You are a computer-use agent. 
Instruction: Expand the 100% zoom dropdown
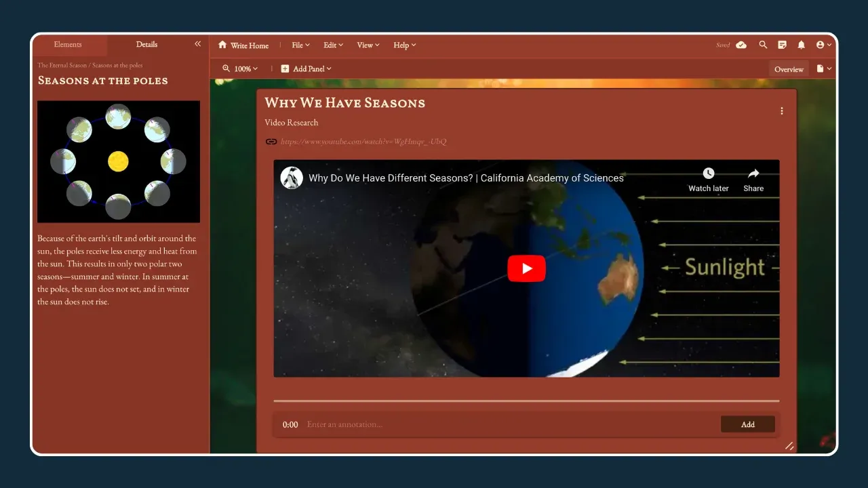241,68
